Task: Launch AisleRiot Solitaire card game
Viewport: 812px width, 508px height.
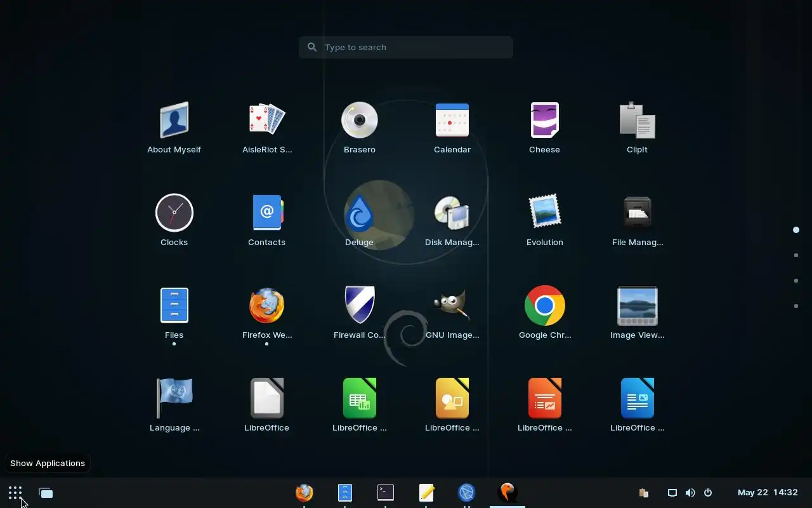Action: [266, 120]
